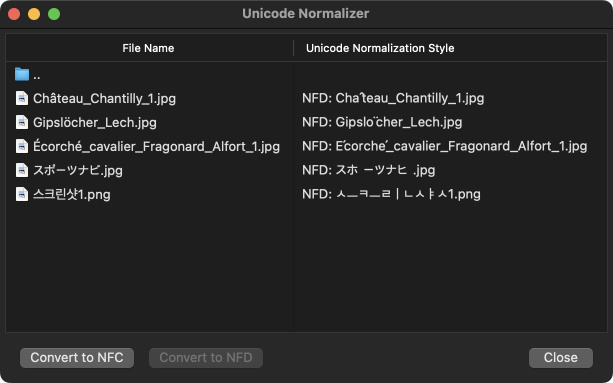The height and width of the screenshot is (383, 613).
Task: Select the 스크린샷1.png file name
Action: pyautogui.click(x=72, y=195)
